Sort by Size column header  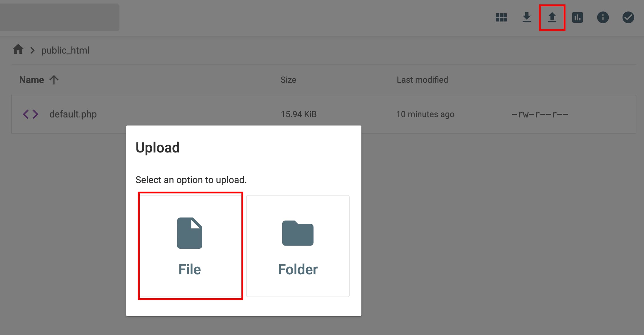pyautogui.click(x=288, y=80)
